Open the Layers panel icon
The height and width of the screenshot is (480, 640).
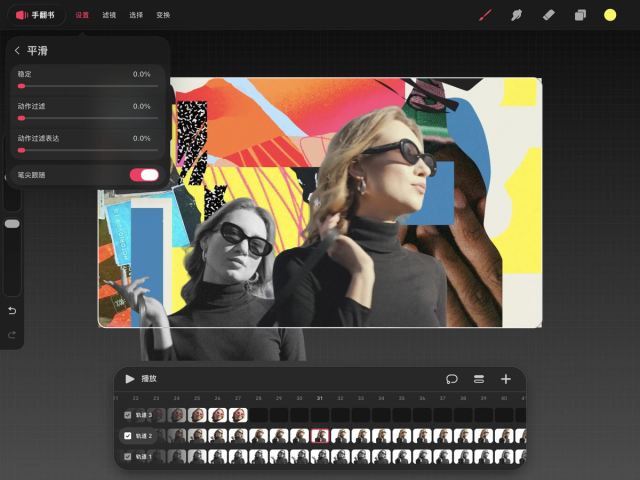coord(579,15)
